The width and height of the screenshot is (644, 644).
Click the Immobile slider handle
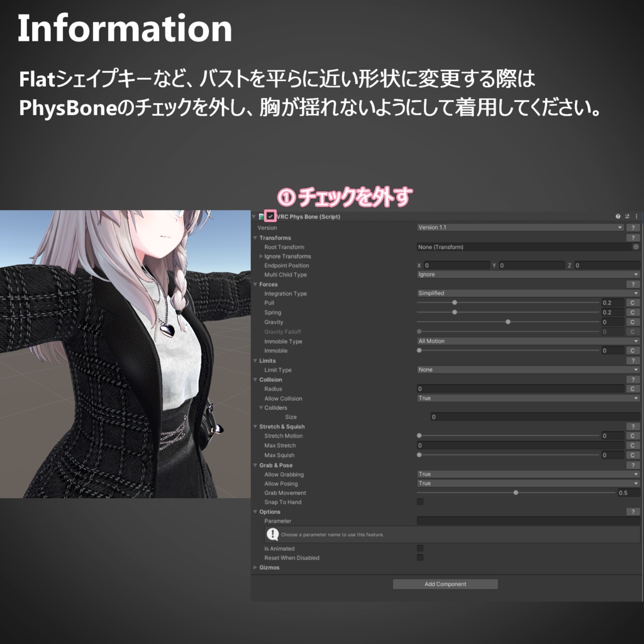419,351
